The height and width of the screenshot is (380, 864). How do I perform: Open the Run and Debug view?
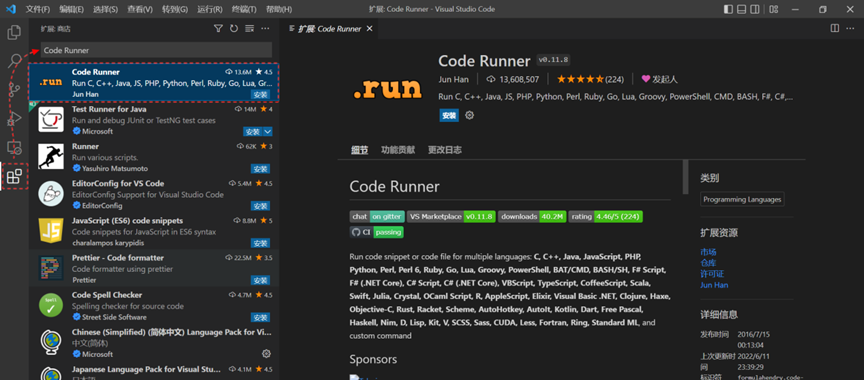(14, 118)
